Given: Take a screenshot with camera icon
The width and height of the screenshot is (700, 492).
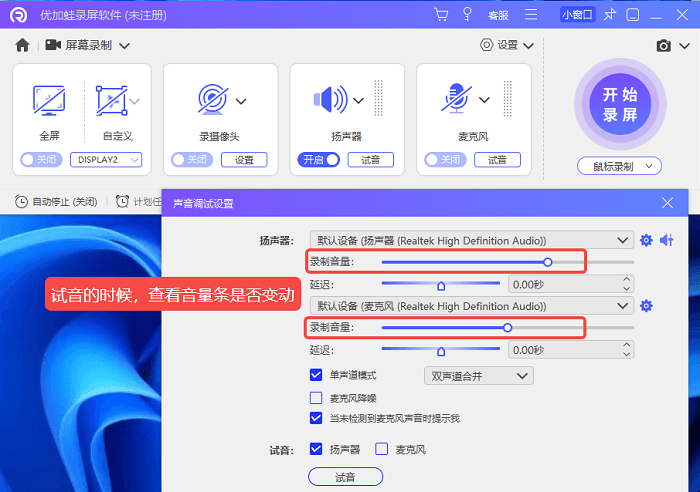Looking at the screenshot, I should (663, 46).
